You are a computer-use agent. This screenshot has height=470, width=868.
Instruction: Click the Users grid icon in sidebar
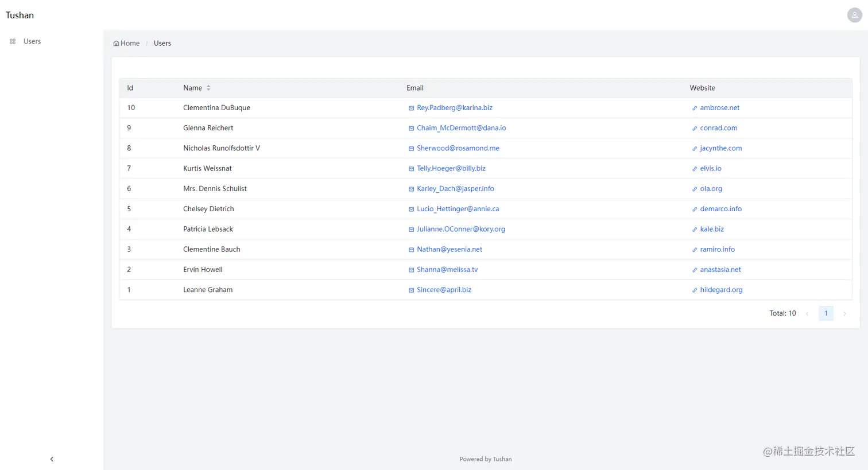point(13,41)
